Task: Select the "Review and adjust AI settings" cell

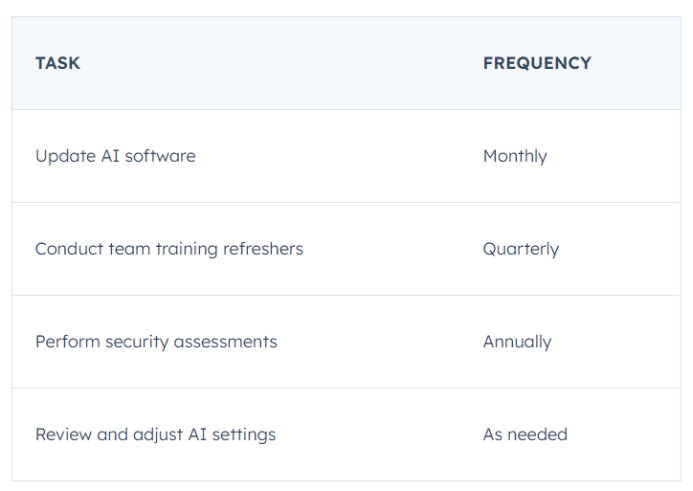Action: 155,435
